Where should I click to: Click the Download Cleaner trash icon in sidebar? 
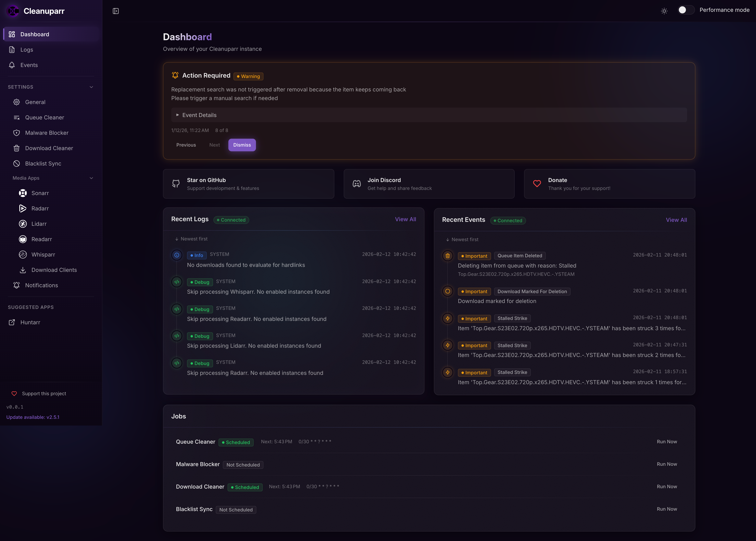pyautogui.click(x=16, y=148)
